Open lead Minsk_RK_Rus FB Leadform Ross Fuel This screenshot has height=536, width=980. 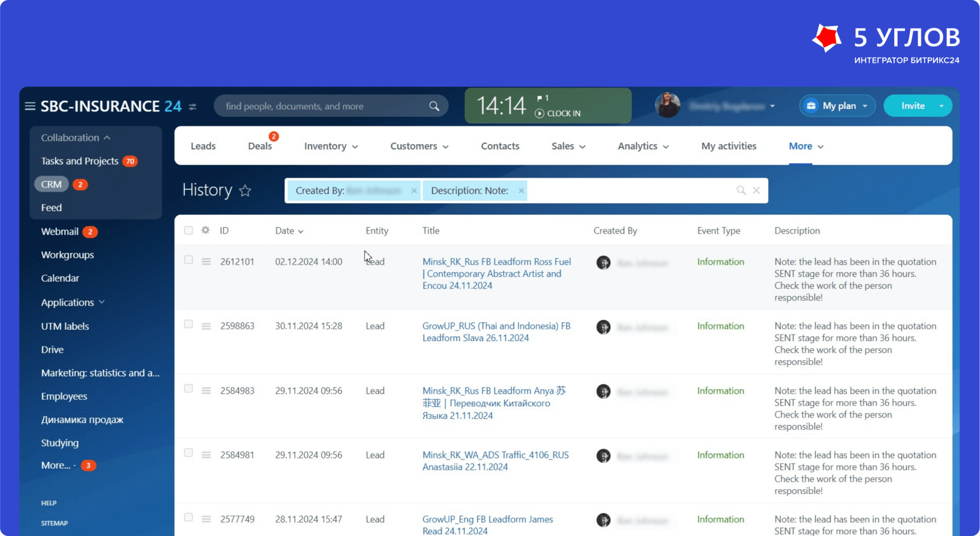[496, 274]
